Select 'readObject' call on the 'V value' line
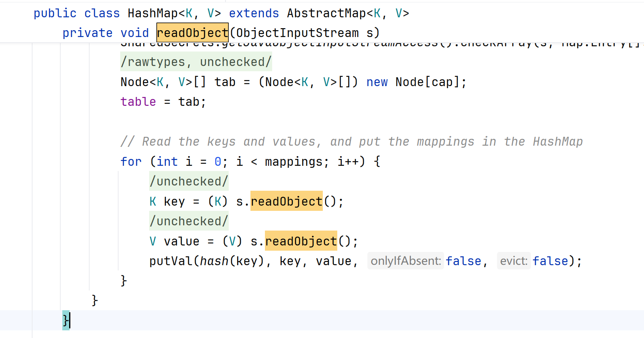The height and width of the screenshot is (338, 644). tap(301, 241)
